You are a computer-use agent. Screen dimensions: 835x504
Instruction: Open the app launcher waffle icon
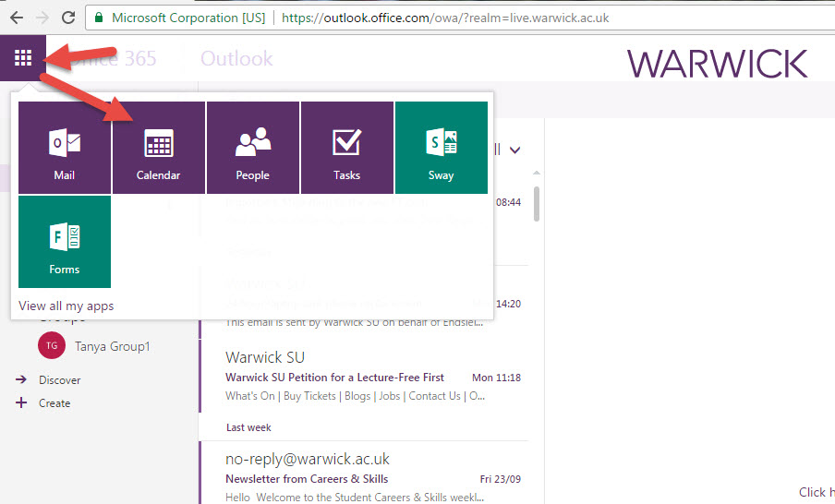[x=23, y=58]
